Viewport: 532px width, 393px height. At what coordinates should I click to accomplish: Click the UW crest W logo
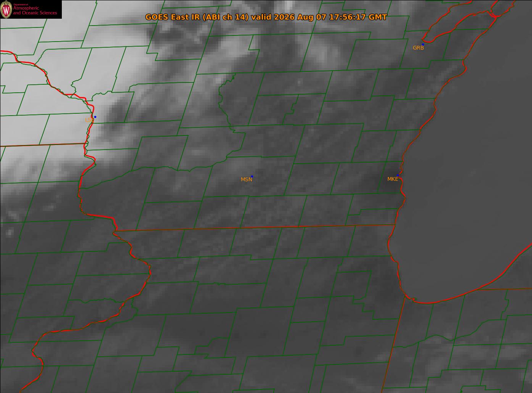[x=6, y=10]
